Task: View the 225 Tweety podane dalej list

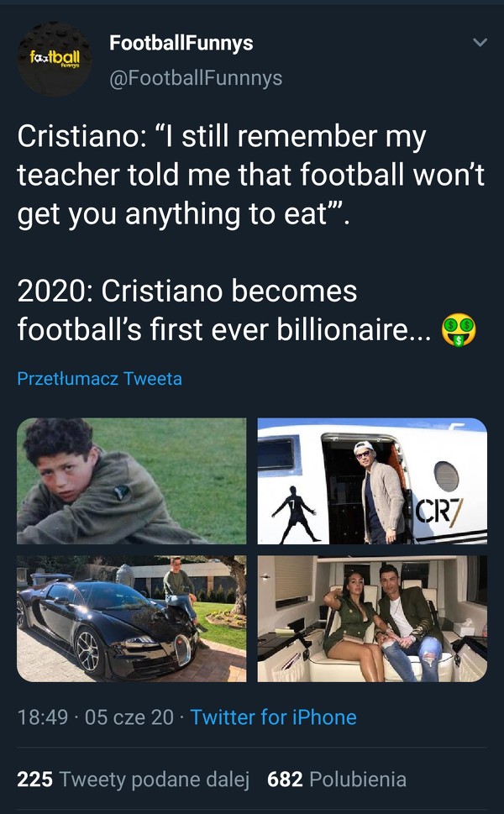Action: click(134, 779)
